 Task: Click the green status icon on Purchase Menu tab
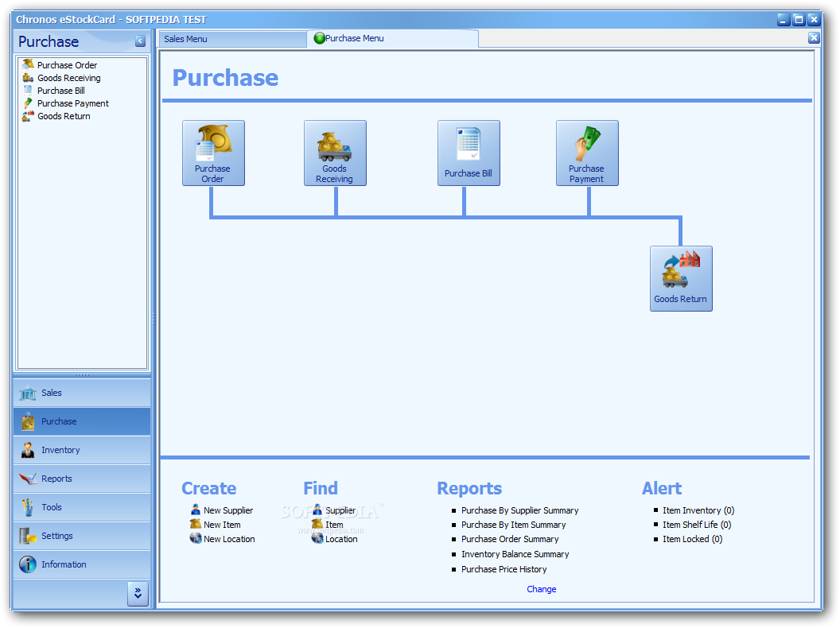click(319, 38)
